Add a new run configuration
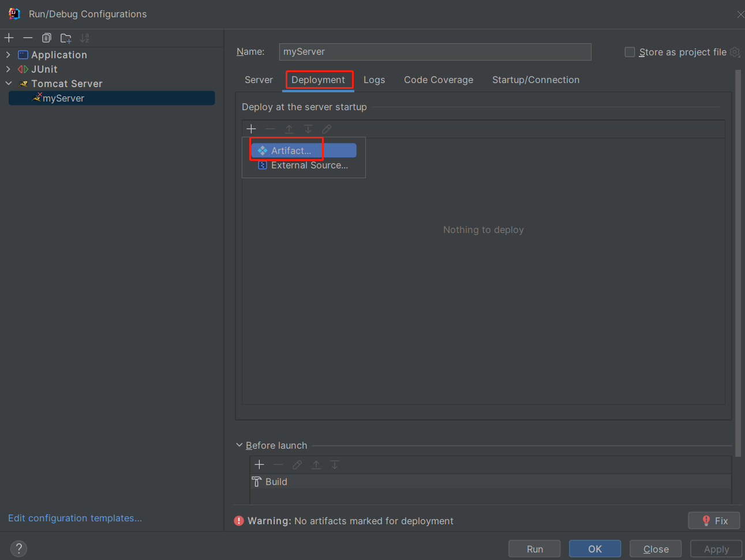 [9, 38]
